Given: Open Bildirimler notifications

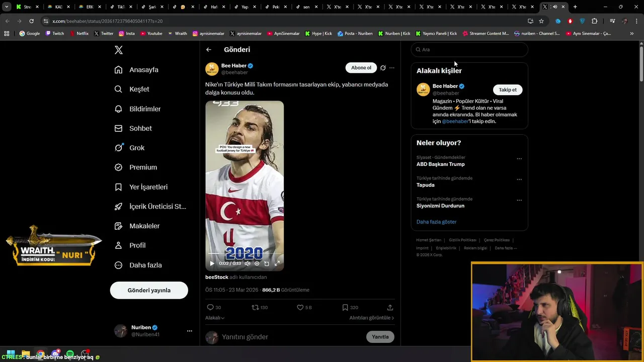Looking at the screenshot, I should coord(137,109).
